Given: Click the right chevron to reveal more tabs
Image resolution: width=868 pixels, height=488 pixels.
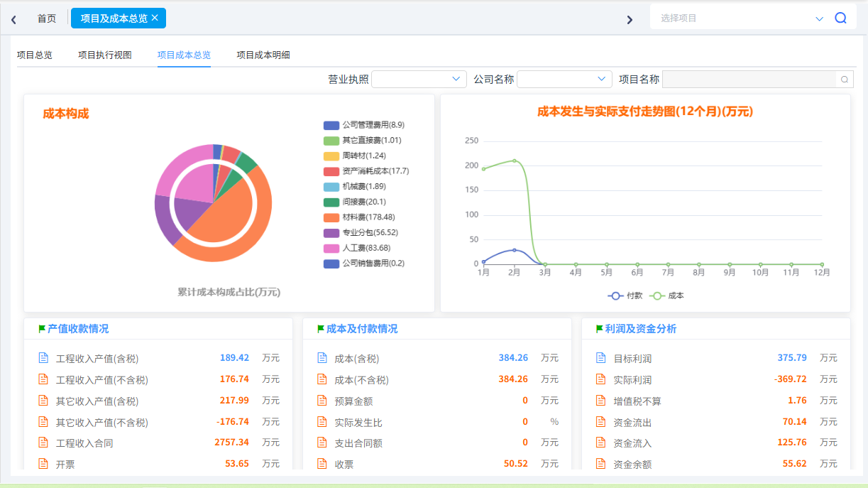Looking at the screenshot, I should coord(629,19).
